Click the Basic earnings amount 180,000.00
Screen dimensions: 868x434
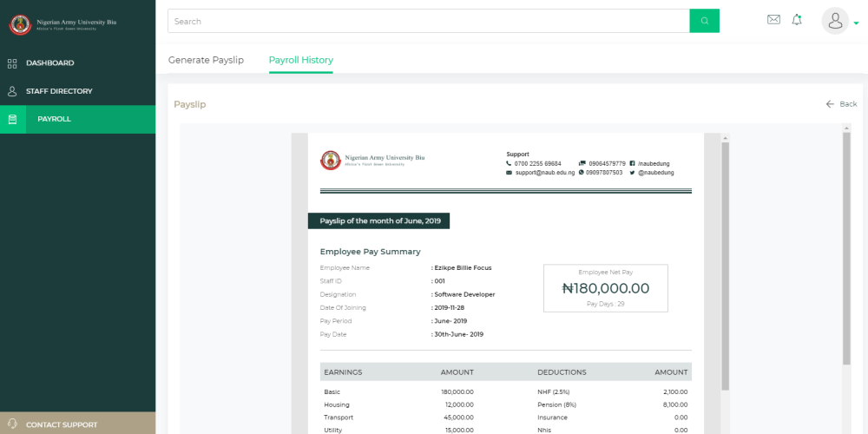(x=457, y=392)
